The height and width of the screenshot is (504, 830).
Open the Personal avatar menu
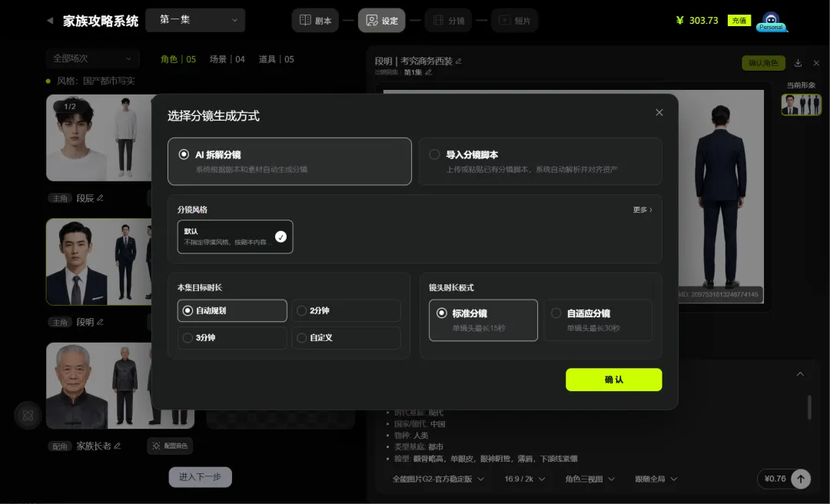click(x=772, y=22)
